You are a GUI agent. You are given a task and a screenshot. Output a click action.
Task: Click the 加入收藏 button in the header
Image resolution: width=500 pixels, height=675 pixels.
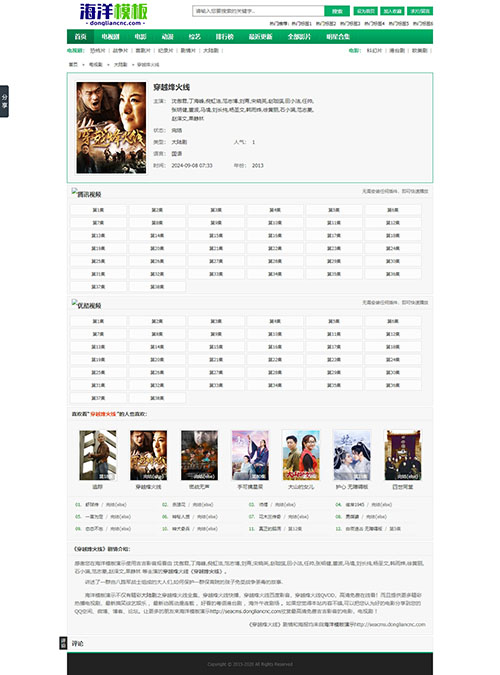point(392,11)
